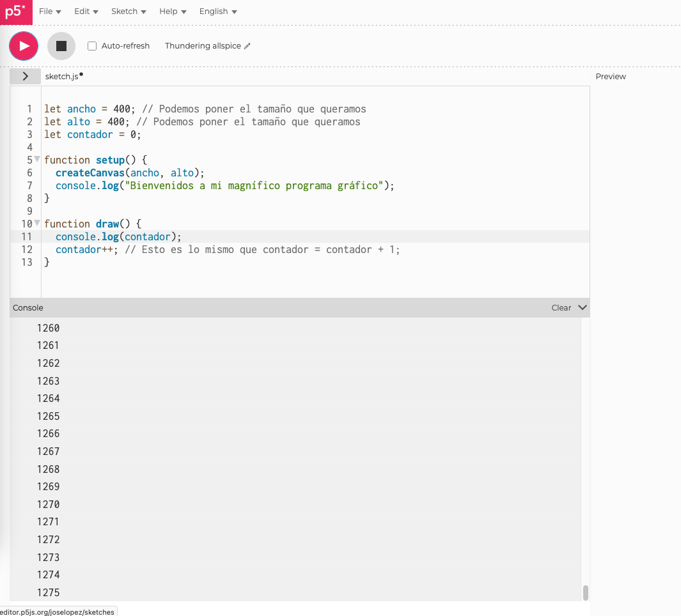The width and height of the screenshot is (681, 616).
Task: Fold the draw function on line 10
Action: coord(37,223)
